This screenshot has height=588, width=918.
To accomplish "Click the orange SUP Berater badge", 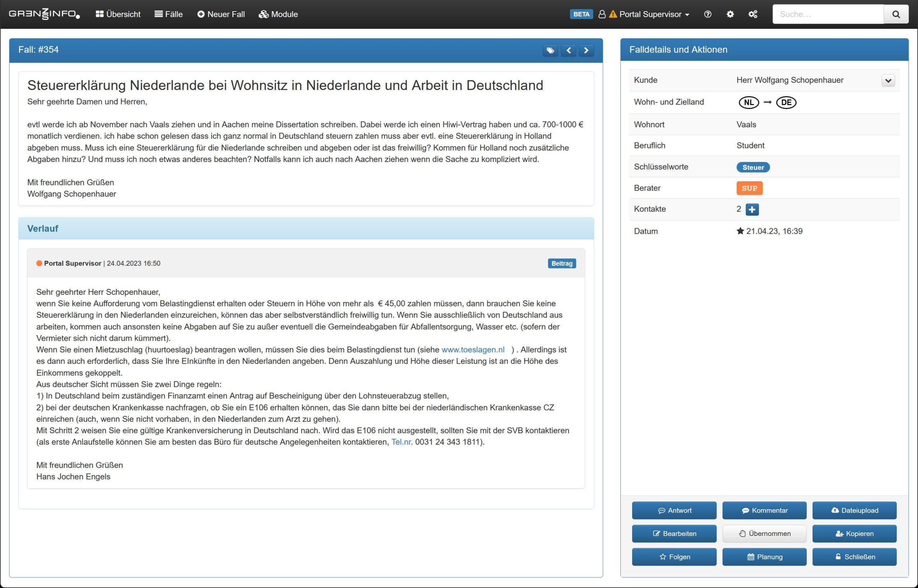I will click(749, 188).
